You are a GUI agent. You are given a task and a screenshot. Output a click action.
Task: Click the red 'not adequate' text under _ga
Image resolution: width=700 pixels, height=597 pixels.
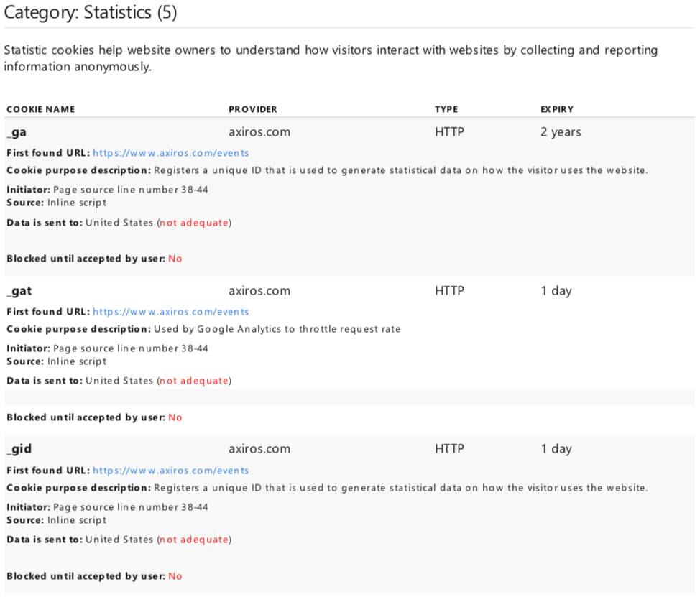[x=194, y=223]
